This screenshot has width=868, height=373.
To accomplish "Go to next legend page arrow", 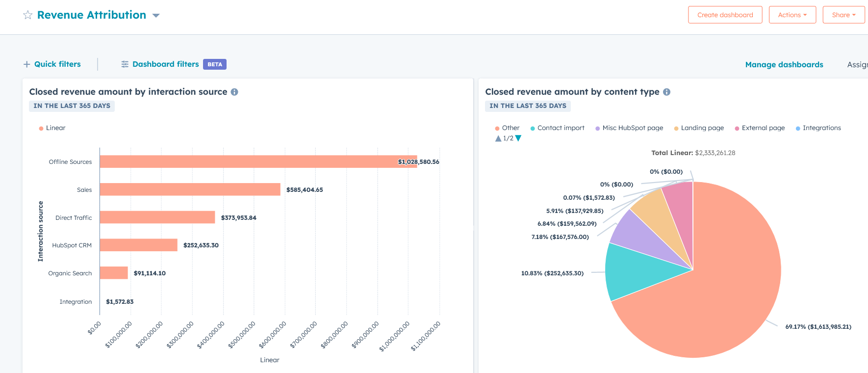I will pos(518,138).
